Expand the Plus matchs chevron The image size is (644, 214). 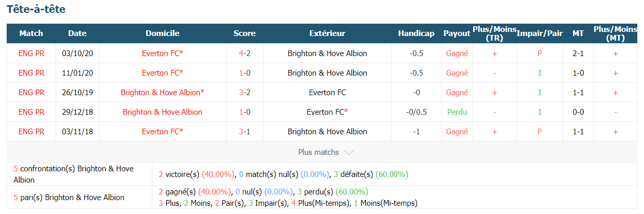pos(349,152)
